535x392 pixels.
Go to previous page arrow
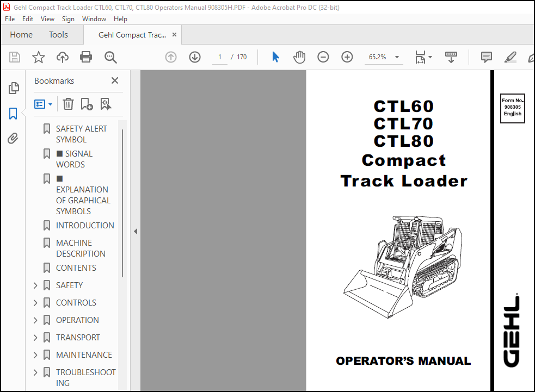click(171, 57)
